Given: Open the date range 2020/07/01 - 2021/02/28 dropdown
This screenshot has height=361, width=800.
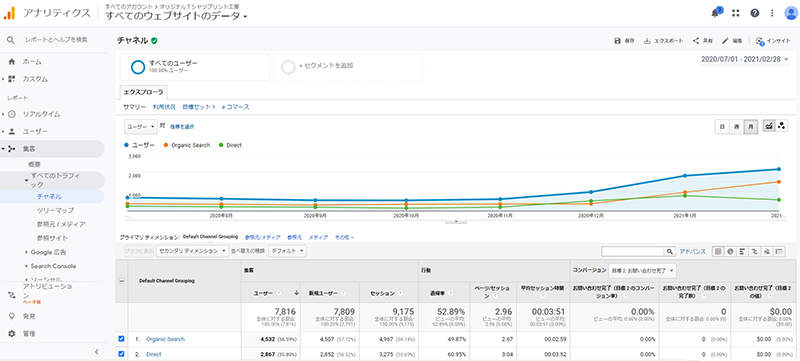Looking at the screenshot, I should tap(745, 59).
